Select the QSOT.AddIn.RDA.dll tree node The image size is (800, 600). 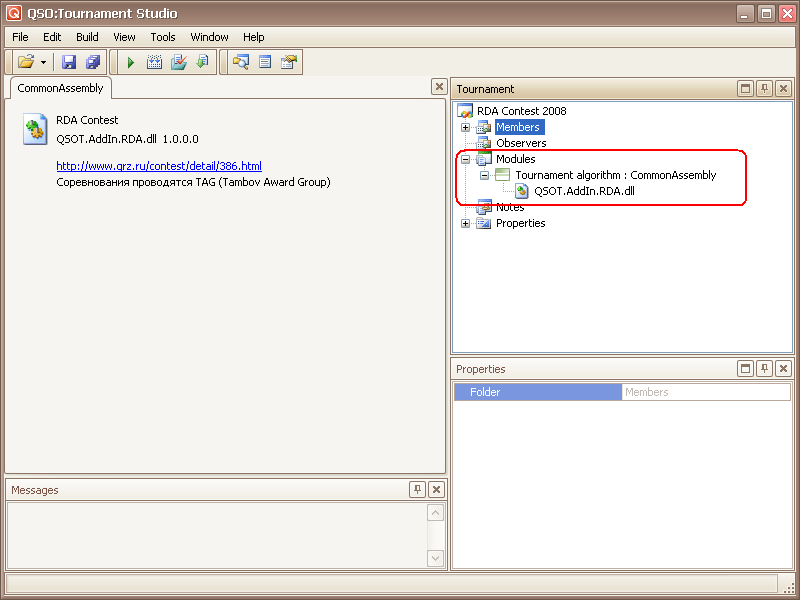(x=584, y=191)
